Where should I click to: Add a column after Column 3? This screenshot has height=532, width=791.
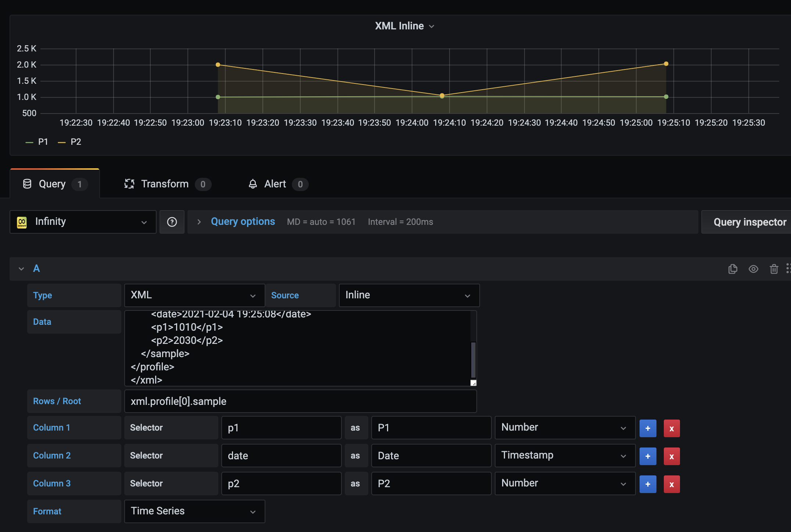[x=648, y=484]
